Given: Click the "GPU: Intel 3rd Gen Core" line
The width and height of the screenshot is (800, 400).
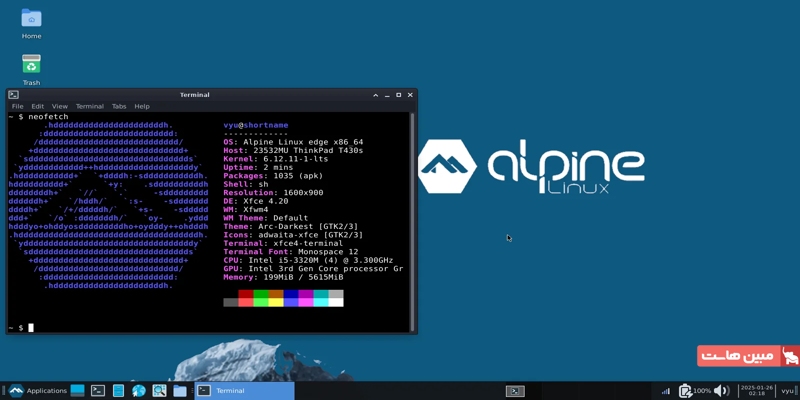Looking at the screenshot, I should tap(313, 269).
